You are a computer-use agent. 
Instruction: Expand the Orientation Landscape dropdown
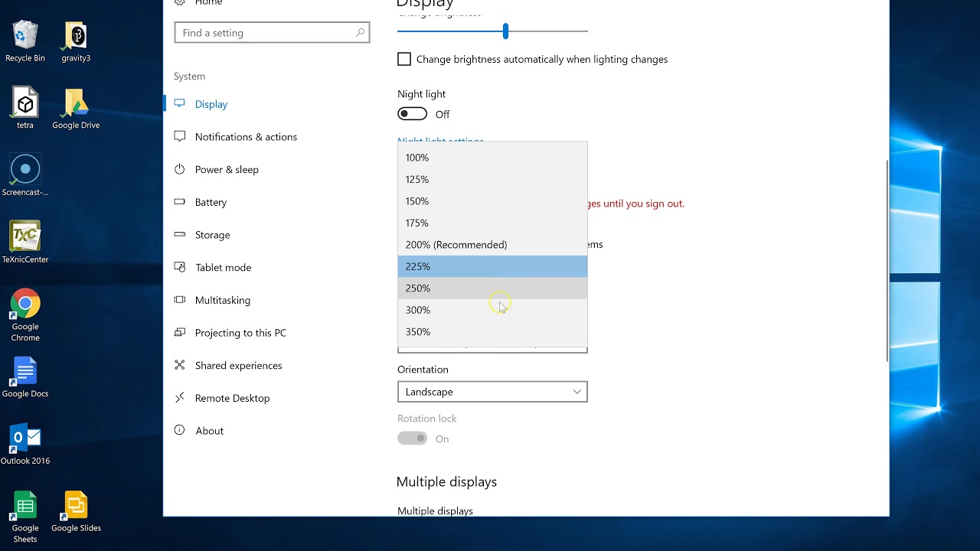coord(492,392)
